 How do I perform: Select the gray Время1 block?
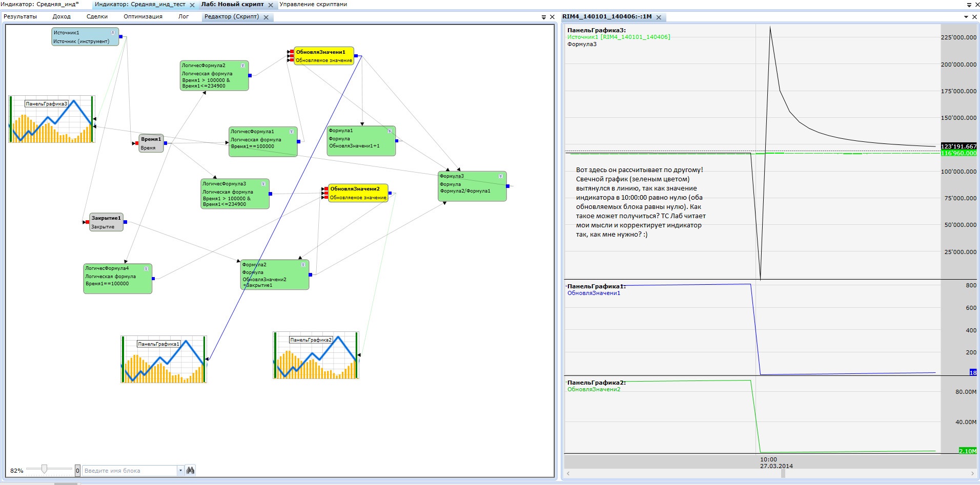(x=151, y=143)
